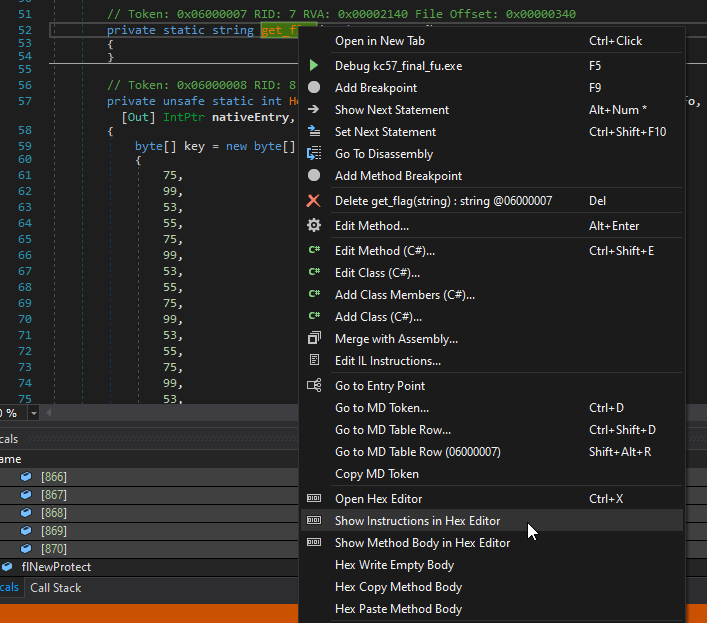
Task: Select Add Class Members (C#) entry
Action: 404,295
